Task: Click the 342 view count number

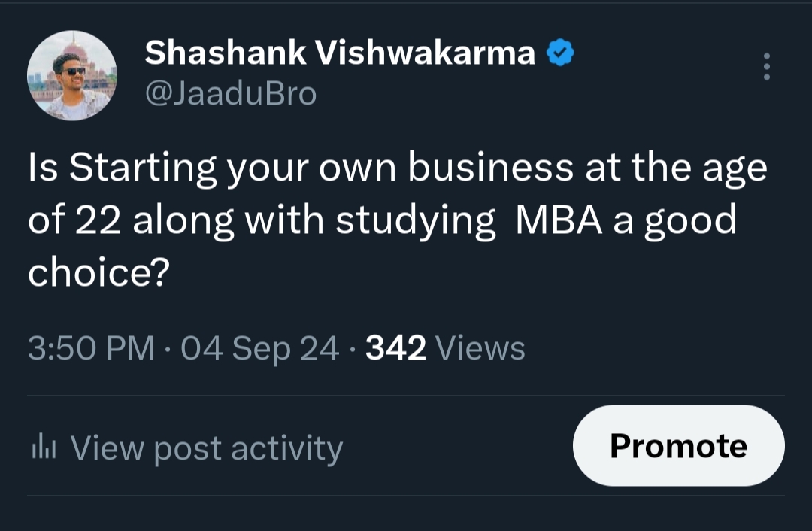Action: (395, 349)
